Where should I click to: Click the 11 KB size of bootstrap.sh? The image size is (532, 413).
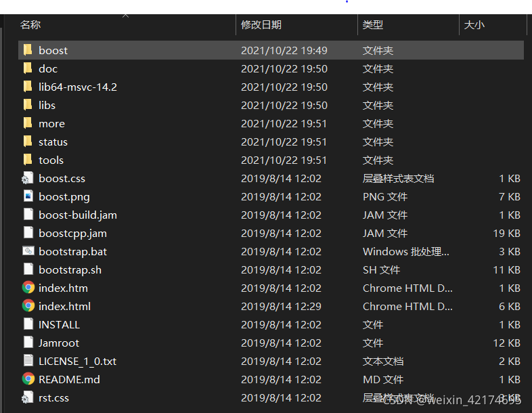tap(506, 270)
